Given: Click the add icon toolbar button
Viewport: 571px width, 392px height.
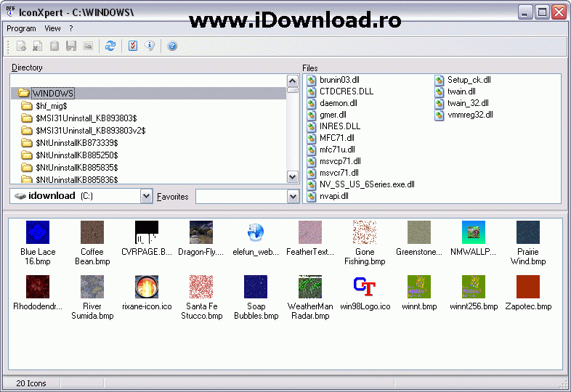Looking at the screenshot, I should (21, 46).
